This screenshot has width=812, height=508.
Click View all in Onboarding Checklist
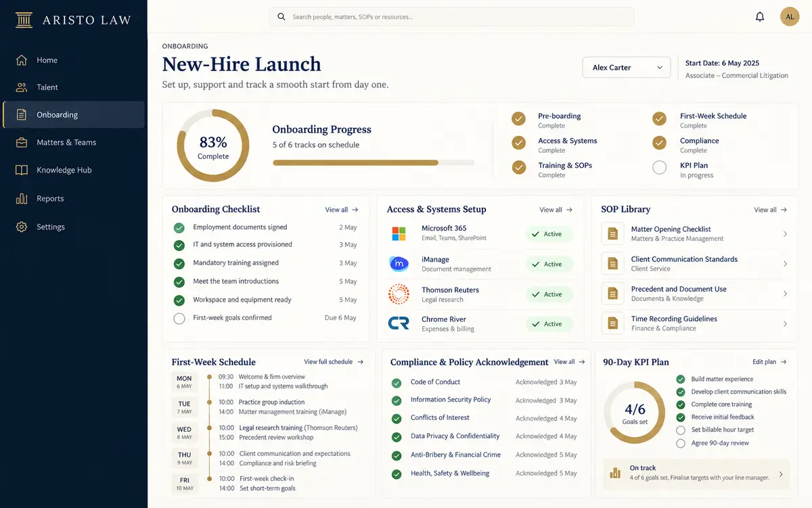tap(342, 210)
